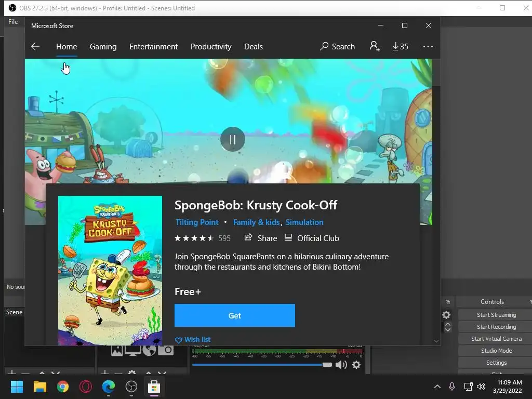Open the account sign-in icon
The image size is (532, 399).
[374, 46]
